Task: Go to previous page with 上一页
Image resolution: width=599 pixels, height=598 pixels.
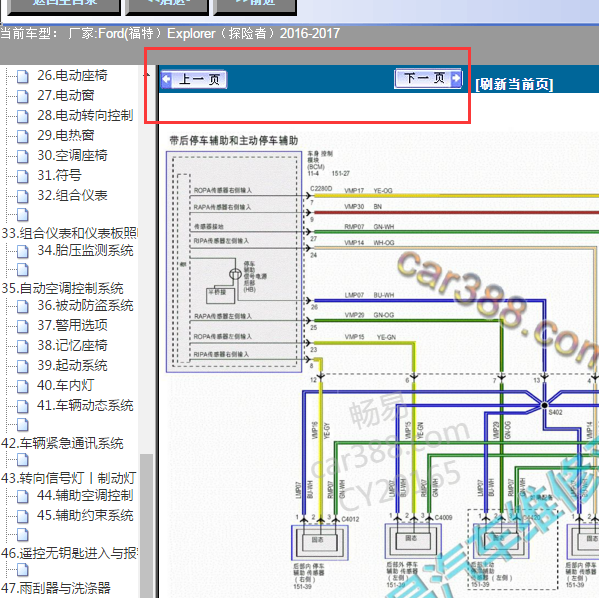Action: [194, 79]
